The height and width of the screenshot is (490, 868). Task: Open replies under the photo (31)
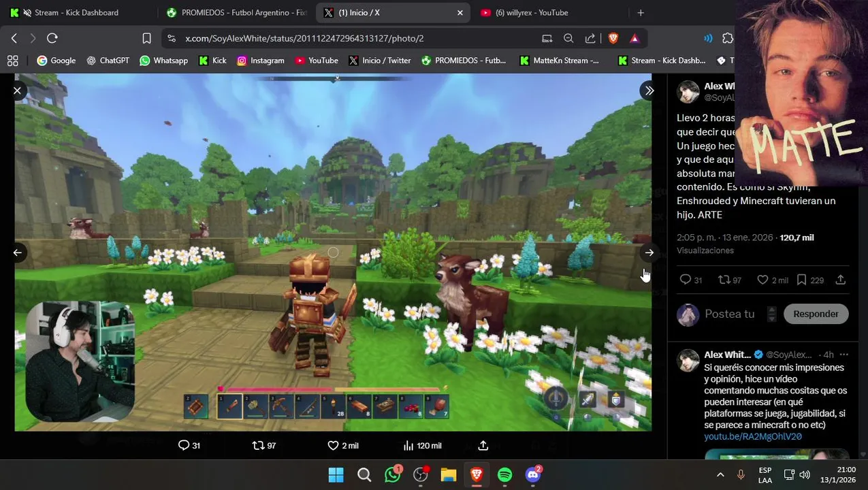pyautogui.click(x=189, y=445)
